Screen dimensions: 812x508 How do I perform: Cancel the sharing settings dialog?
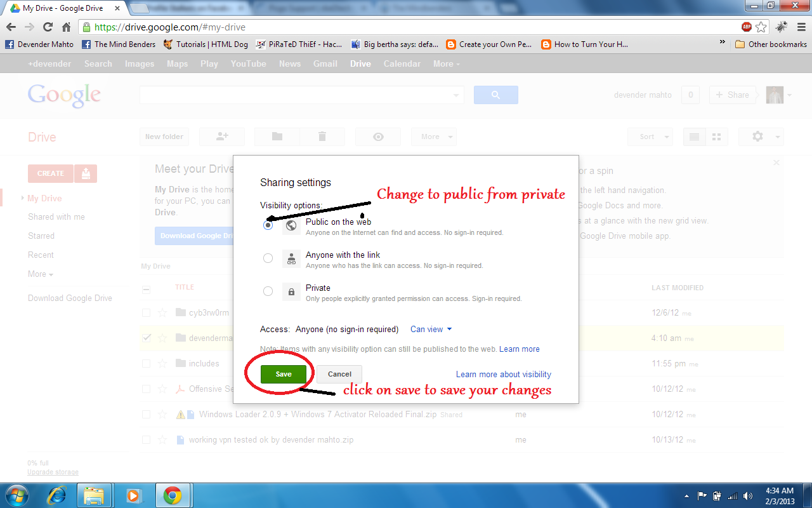339,374
